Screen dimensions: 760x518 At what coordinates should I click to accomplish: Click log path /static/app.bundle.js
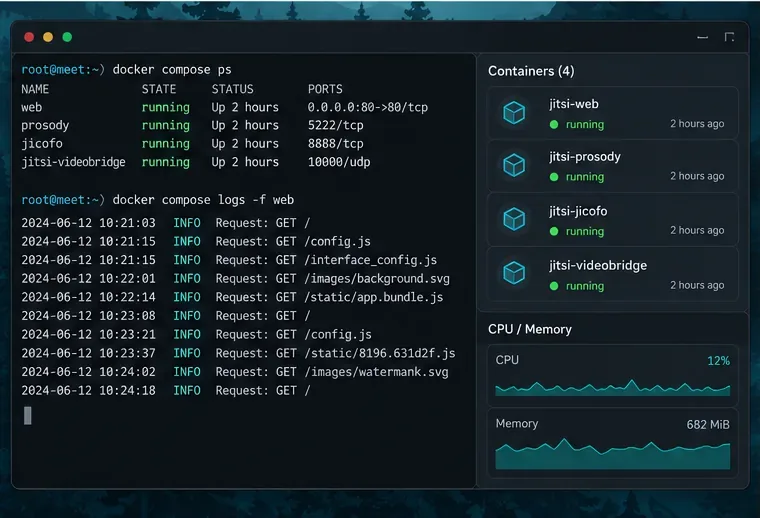pyautogui.click(x=374, y=297)
